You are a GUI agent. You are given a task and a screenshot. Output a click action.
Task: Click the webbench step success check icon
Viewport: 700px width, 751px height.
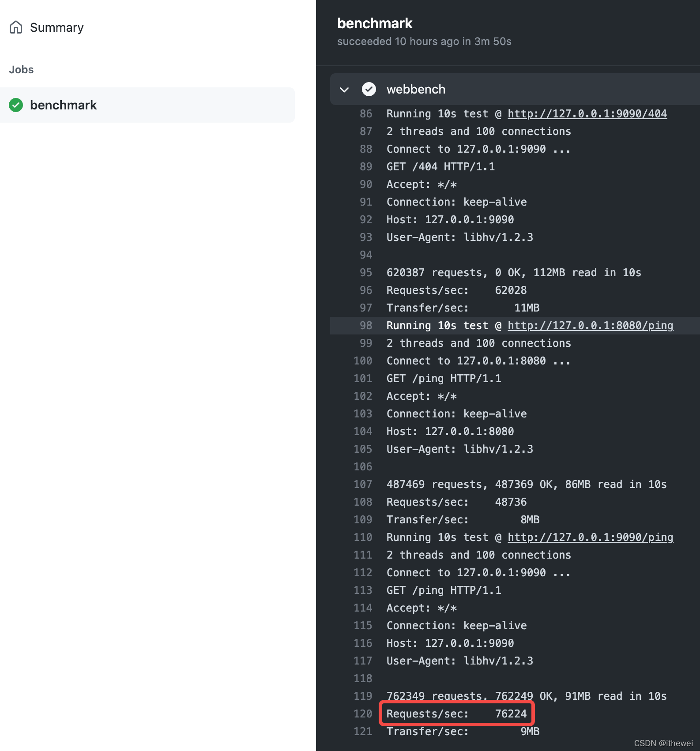tap(369, 89)
